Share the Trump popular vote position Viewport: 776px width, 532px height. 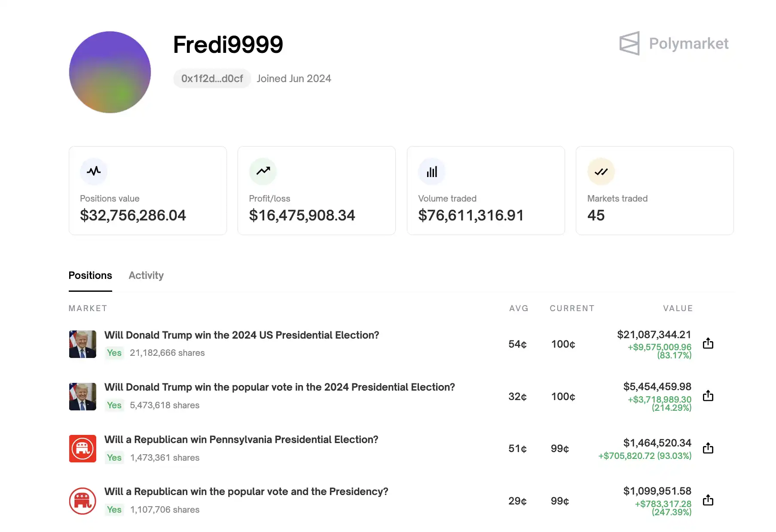click(708, 396)
